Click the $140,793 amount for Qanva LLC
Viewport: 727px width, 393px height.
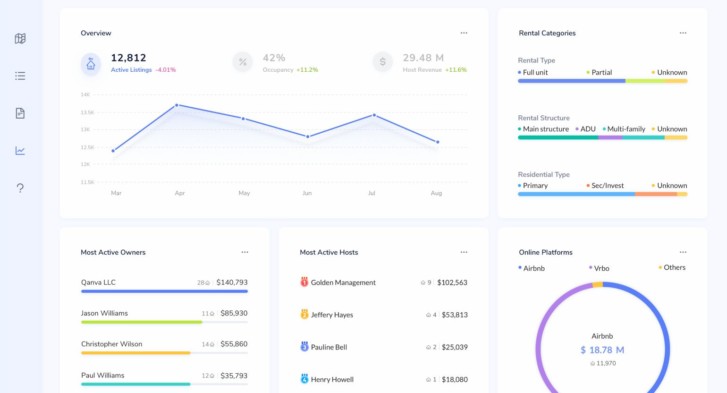pos(232,282)
